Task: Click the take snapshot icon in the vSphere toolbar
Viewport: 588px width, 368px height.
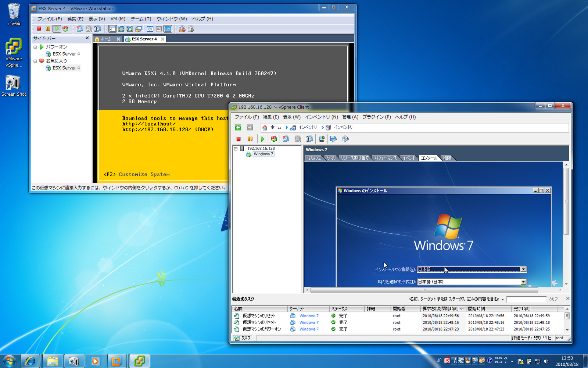Action: coord(286,139)
